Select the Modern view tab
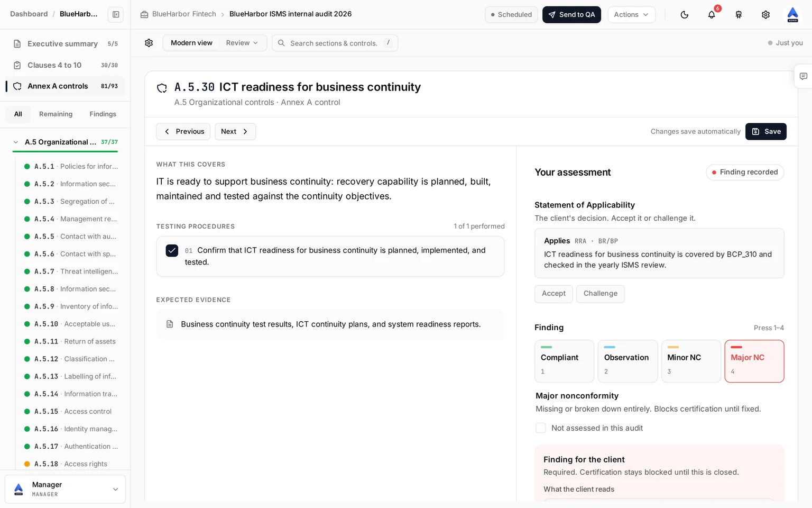This screenshot has width=812, height=508. click(x=191, y=43)
